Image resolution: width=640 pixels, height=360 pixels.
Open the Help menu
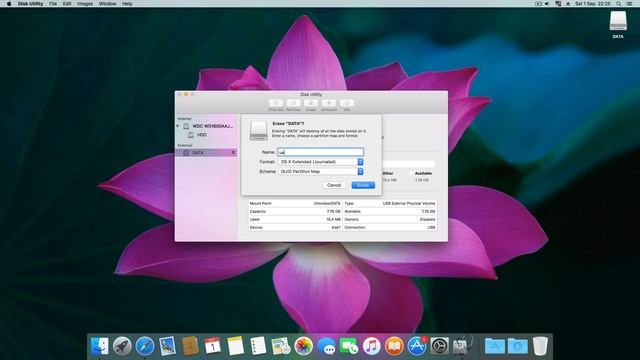coord(127,4)
